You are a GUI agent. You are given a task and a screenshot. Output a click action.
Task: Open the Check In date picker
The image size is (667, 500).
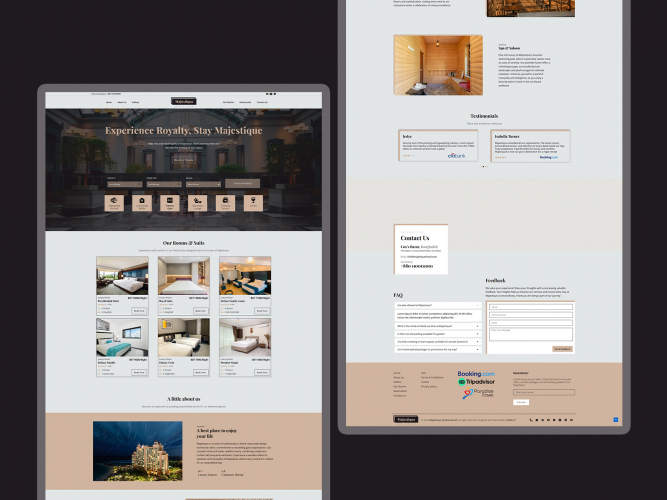point(125,184)
